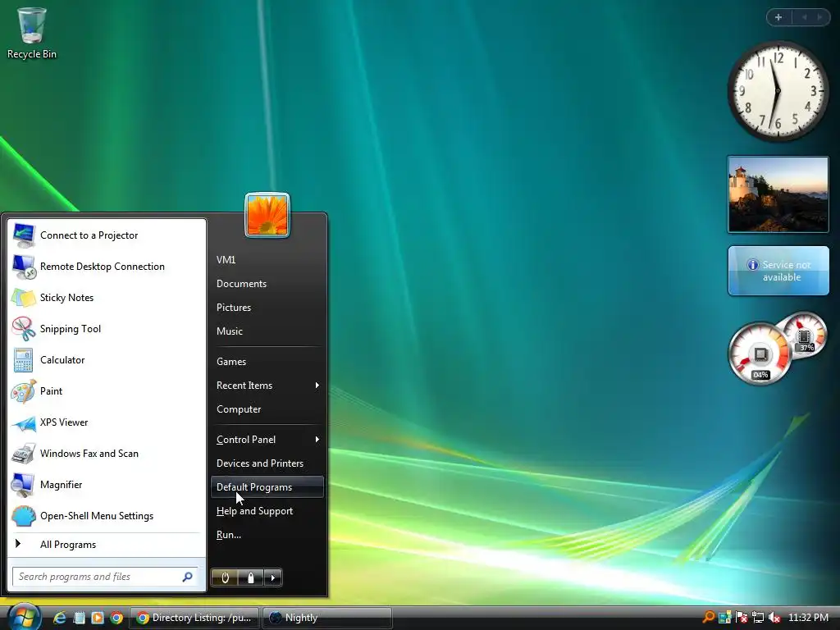Screen dimensions: 840x630
Task: Open Pictures from the Start menu
Action: (x=267, y=308)
